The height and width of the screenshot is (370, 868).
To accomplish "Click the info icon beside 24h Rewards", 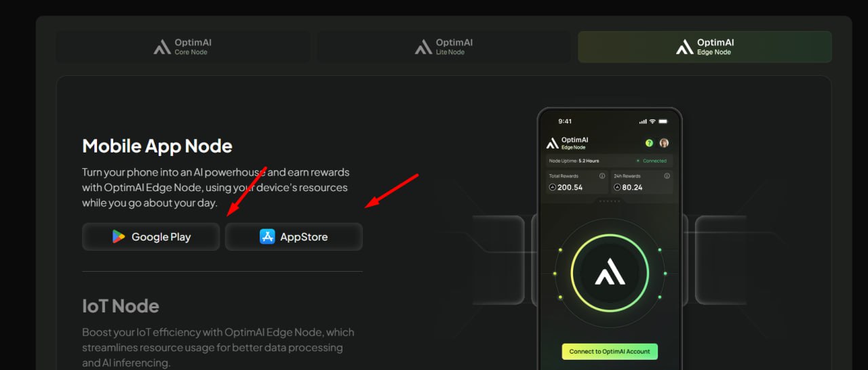I will [x=667, y=176].
